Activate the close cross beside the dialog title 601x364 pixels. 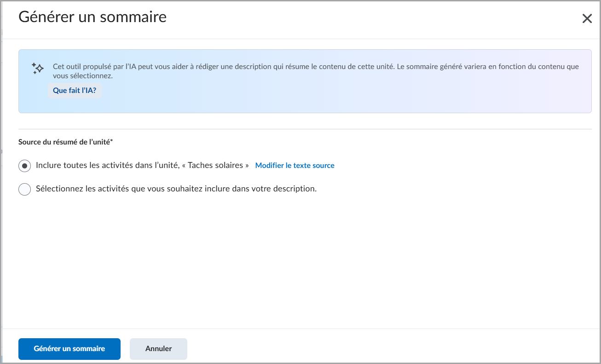pos(587,18)
